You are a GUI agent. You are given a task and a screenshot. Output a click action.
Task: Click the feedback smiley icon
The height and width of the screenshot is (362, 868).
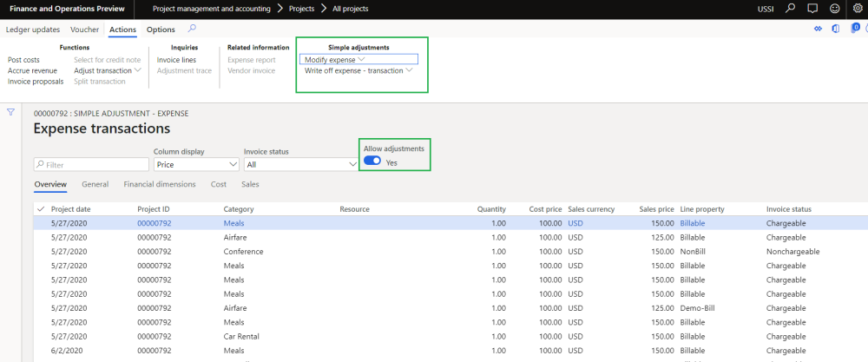[835, 9]
